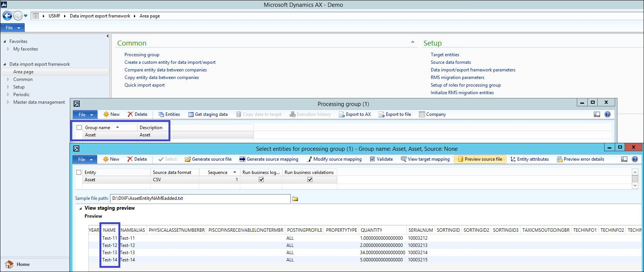644x272 pixels.
Task: Click folder browse icon beside sample file path
Action: (x=295, y=199)
